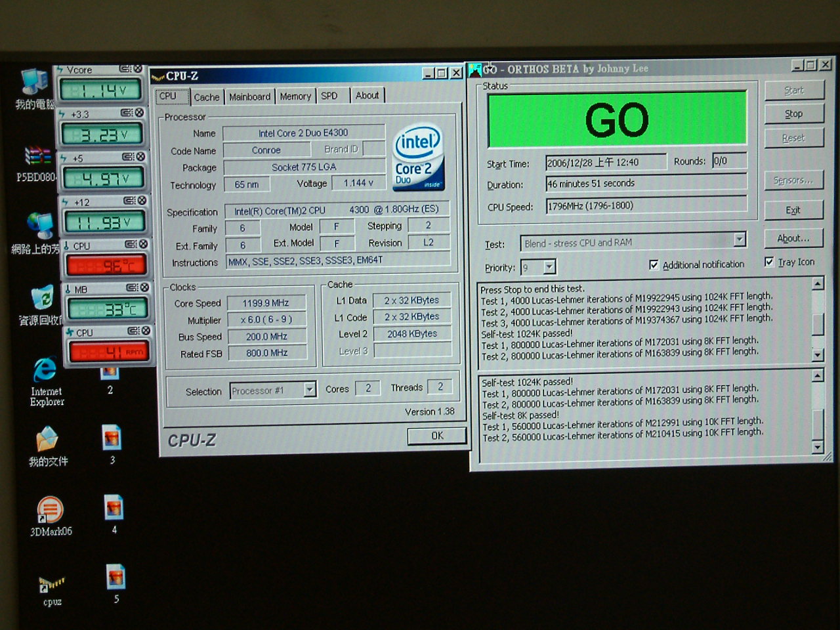This screenshot has width=840, height=630.
Task: Close the CPU temperature widget
Action: coord(143,244)
